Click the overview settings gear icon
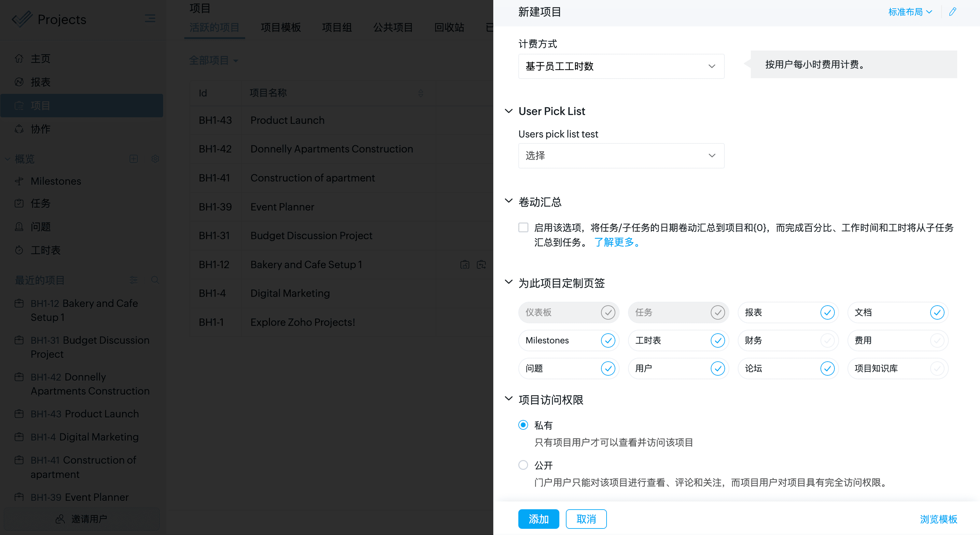Viewport: 980px width, 535px height. (155, 159)
